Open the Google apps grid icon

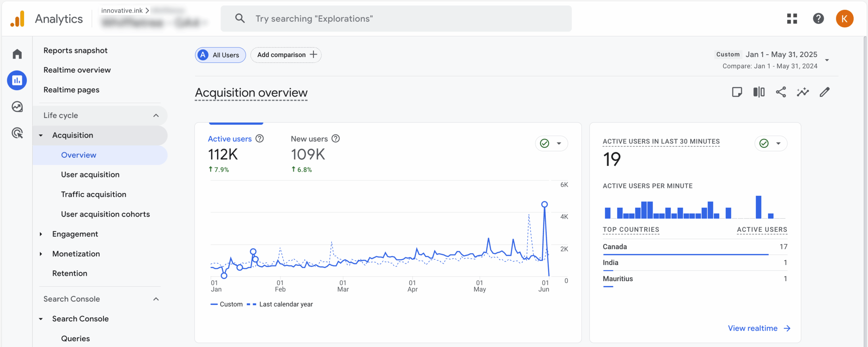click(x=792, y=18)
